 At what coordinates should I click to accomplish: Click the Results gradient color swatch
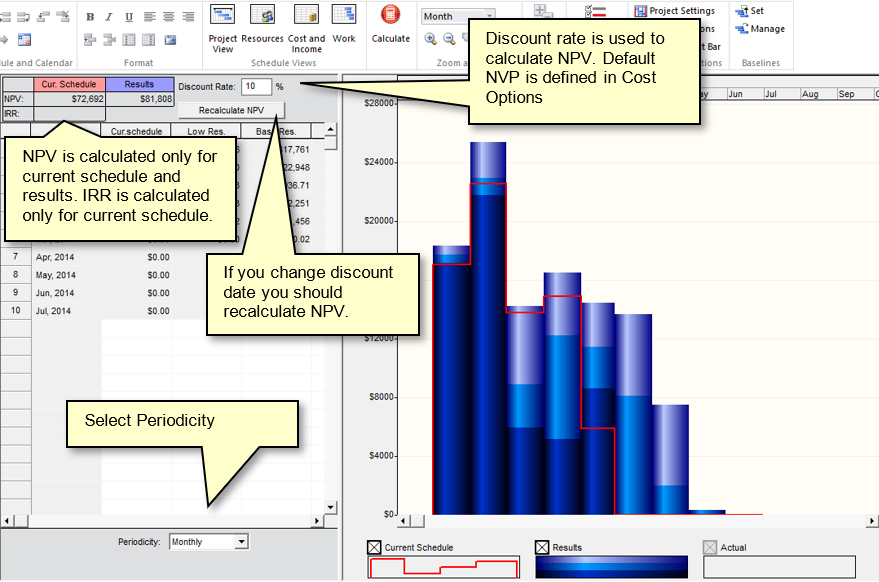(x=611, y=567)
